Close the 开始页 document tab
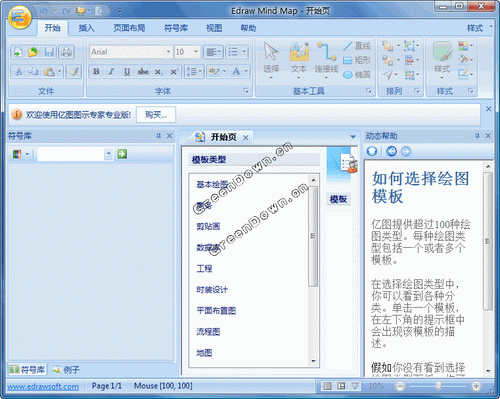This screenshot has height=399, width=500. coord(246,138)
